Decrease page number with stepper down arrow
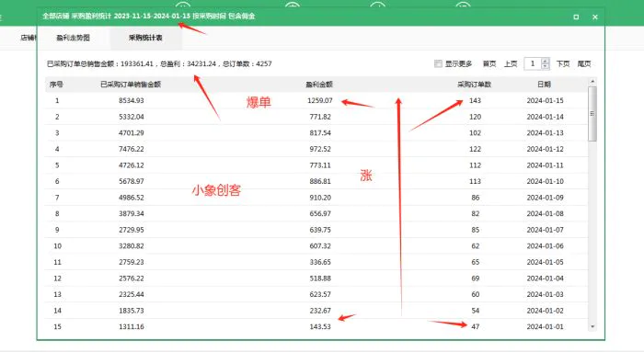 [x=545, y=66]
